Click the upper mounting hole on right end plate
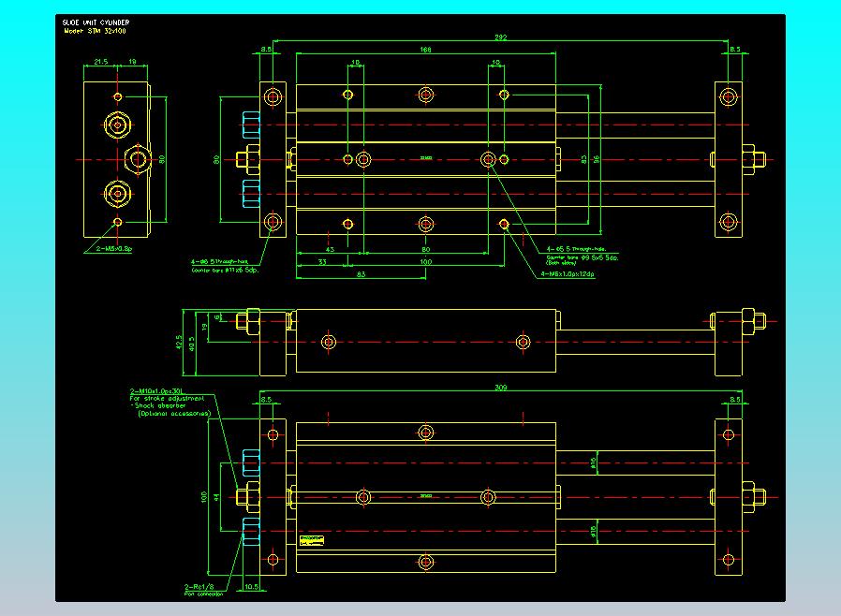This screenshot has width=841, height=616. point(727,95)
